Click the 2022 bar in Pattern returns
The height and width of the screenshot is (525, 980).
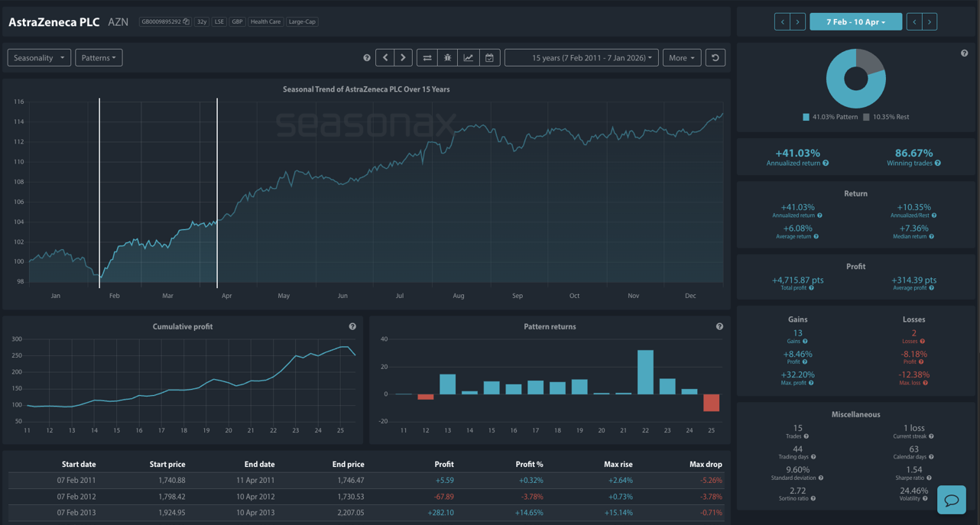pyautogui.click(x=645, y=372)
